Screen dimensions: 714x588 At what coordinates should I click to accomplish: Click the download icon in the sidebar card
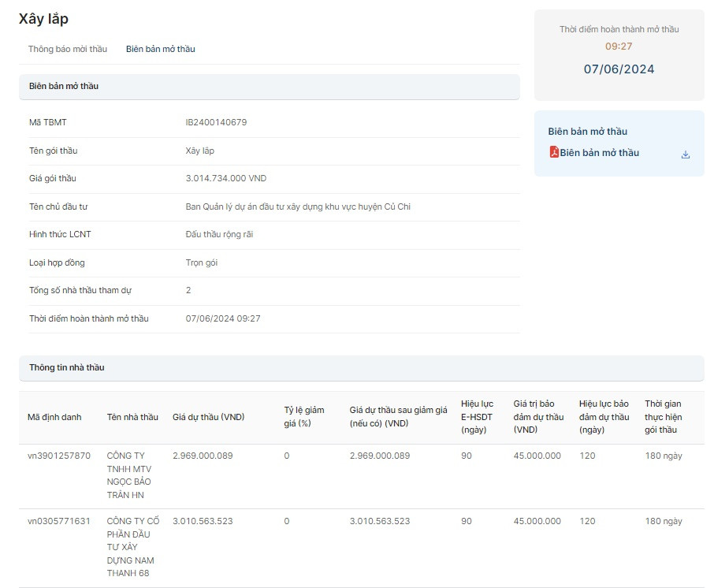tap(685, 154)
